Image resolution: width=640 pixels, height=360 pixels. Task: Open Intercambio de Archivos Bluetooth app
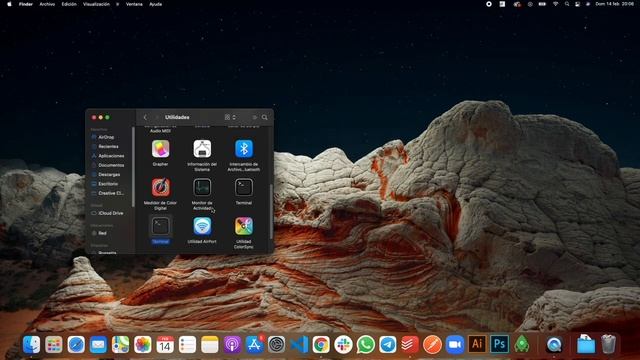point(244,149)
